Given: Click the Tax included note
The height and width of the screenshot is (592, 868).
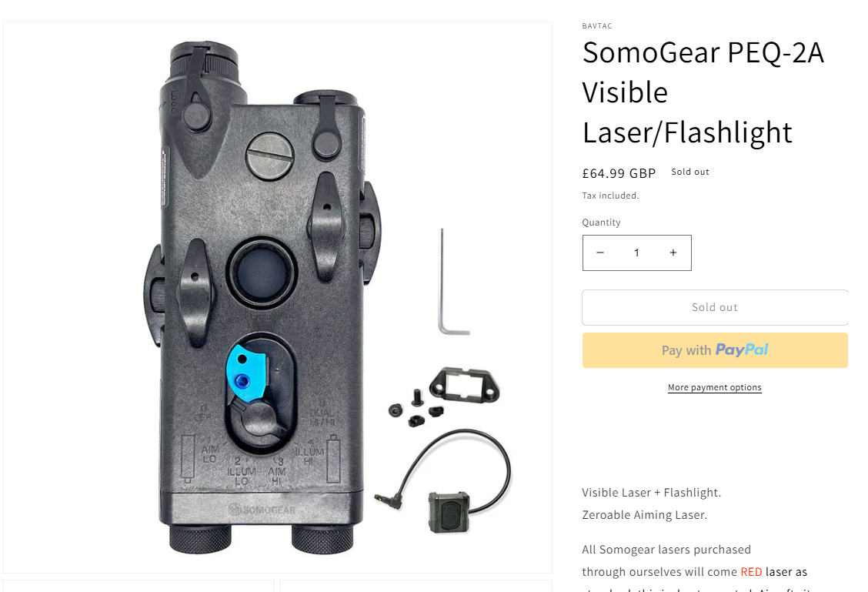Looking at the screenshot, I should click(x=610, y=196).
